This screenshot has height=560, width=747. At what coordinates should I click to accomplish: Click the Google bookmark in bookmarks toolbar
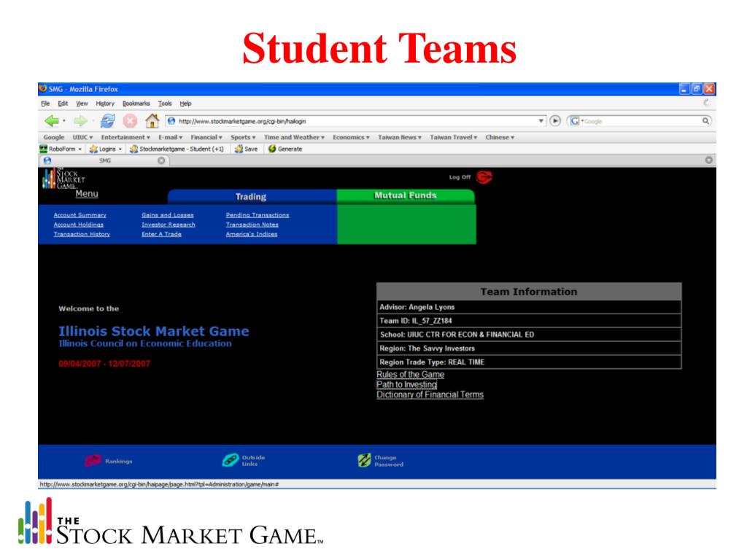coord(54,137)
